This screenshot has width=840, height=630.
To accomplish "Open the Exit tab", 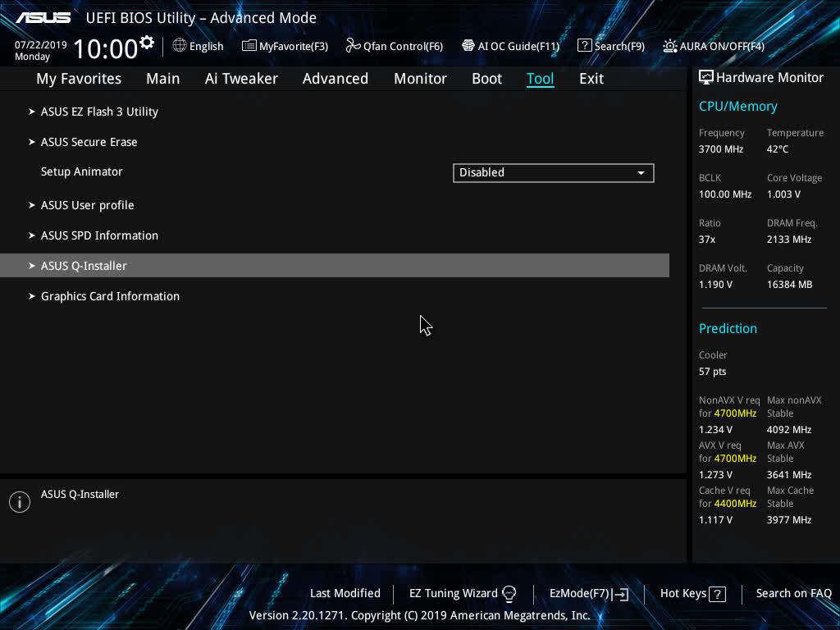I will 591,79.
